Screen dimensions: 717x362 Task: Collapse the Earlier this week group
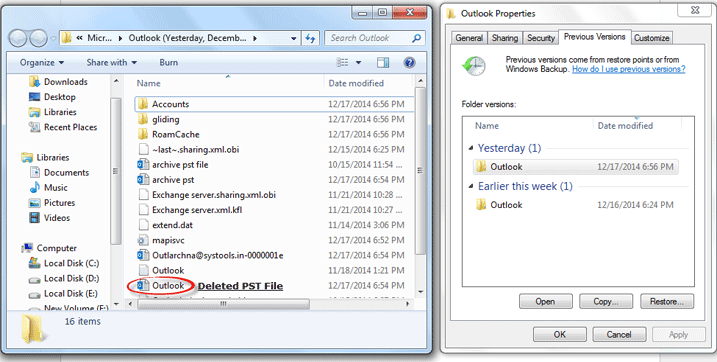(471, 186)
